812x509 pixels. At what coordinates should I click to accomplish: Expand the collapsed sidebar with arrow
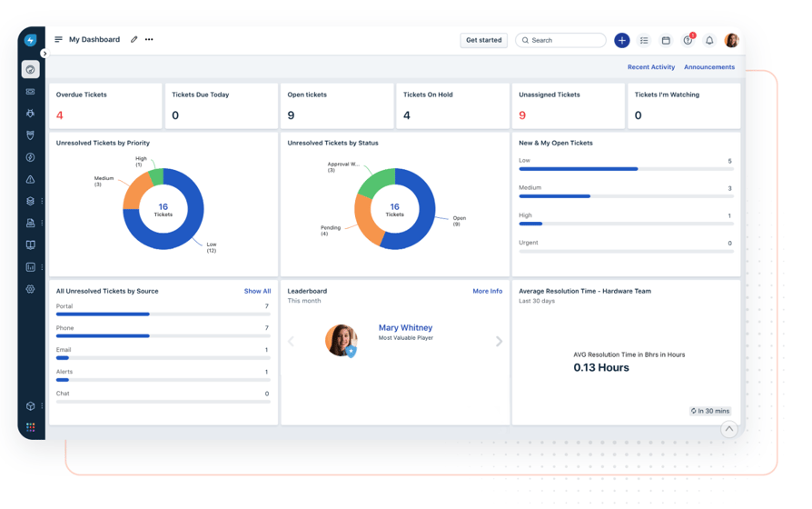pos(45,54)
